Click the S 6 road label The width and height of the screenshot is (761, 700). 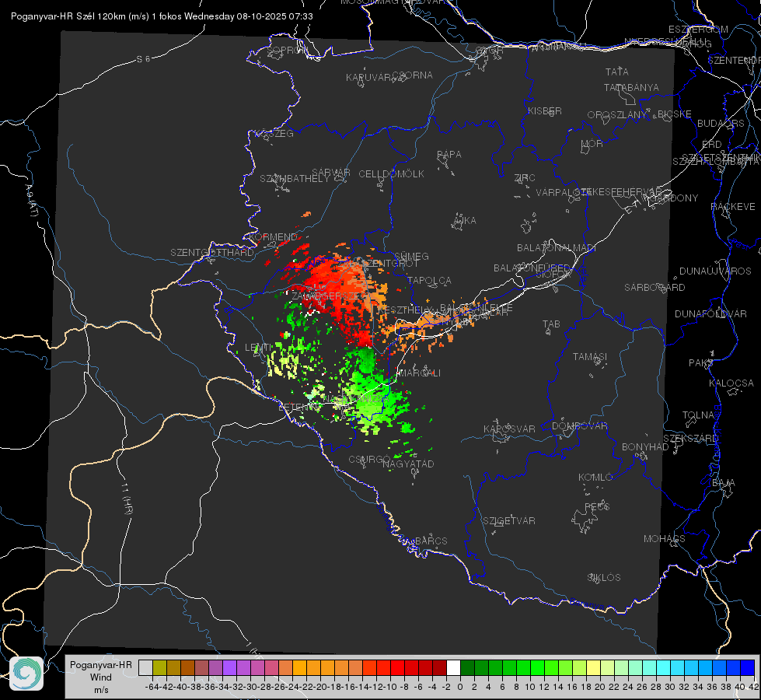[x=143, y=59]
